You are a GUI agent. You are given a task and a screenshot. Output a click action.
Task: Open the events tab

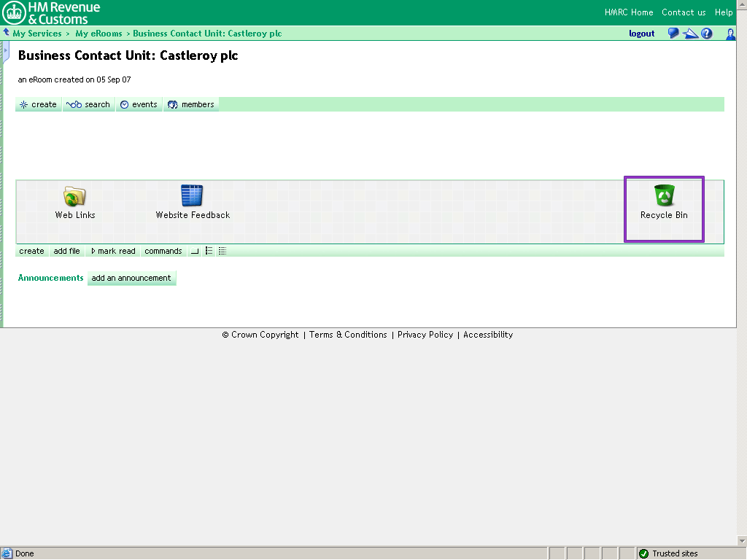[x=139, y=104]
